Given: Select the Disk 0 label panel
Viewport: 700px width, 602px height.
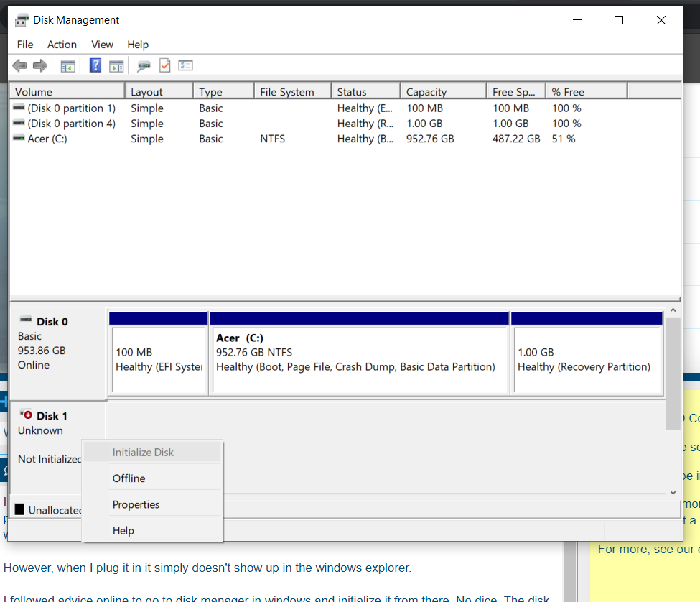Looking at the screenshot, I should (x=57, y=352).
